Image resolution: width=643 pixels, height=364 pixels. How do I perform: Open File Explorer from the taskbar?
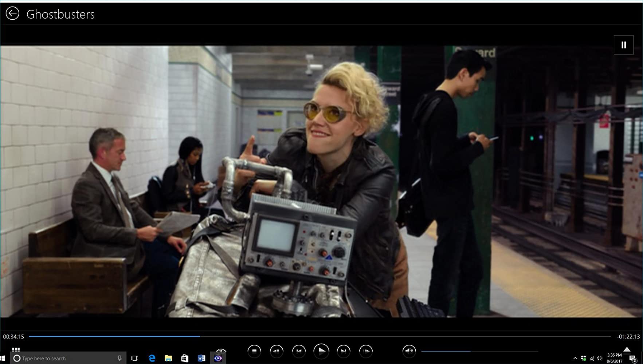[x=168, y=359]
